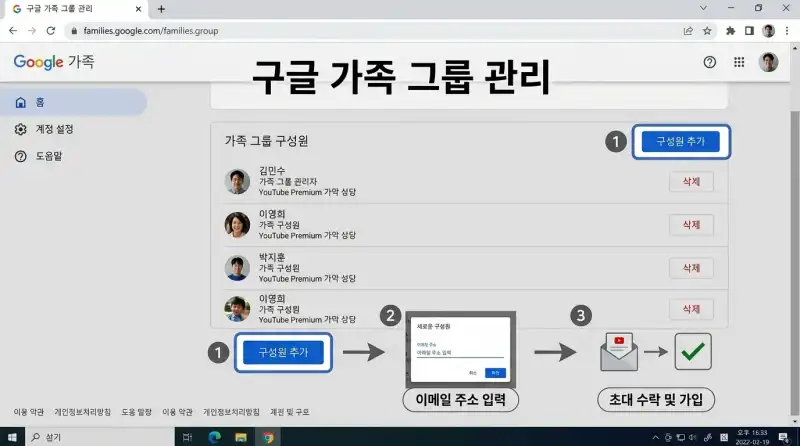Reload the families.google.com page
Image resolution: width=800 pixels, height=446 pixels.
[x=50, y=31]
